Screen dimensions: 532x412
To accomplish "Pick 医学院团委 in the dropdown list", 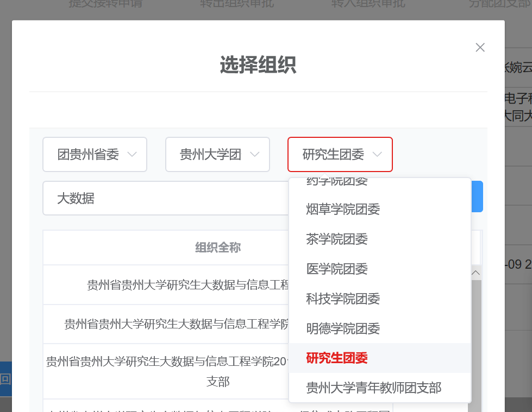I will (337, 269).
